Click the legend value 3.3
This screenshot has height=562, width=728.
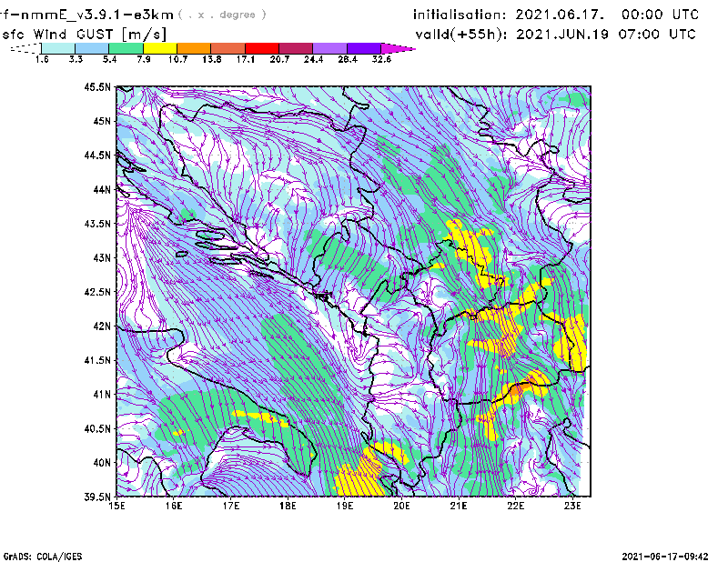[x=76, y=59]
